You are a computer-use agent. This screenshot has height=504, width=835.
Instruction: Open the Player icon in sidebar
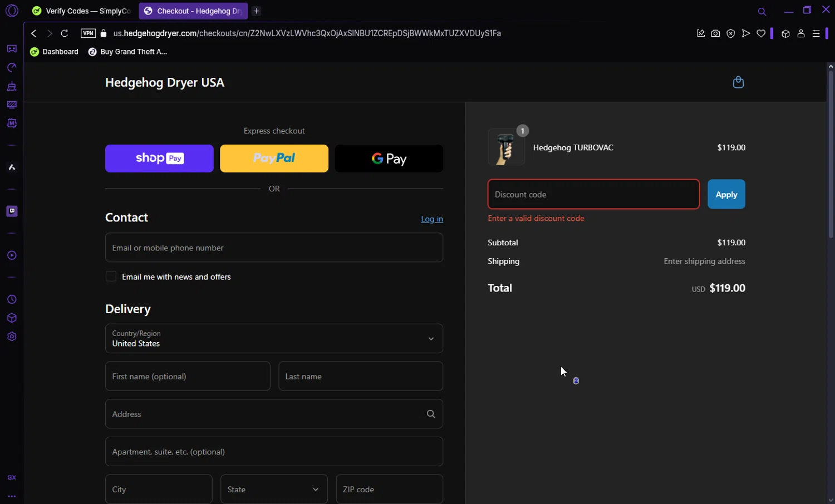coord(12,255)
